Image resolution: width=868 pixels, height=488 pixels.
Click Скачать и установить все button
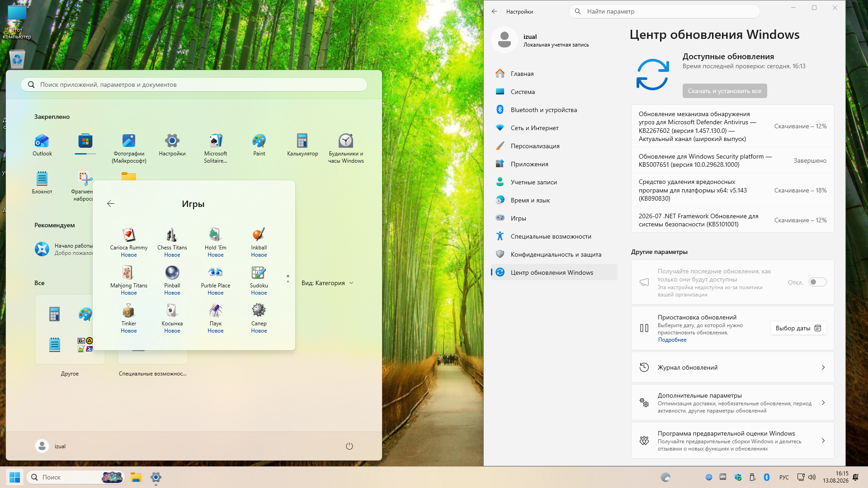(x=724, y=91)
